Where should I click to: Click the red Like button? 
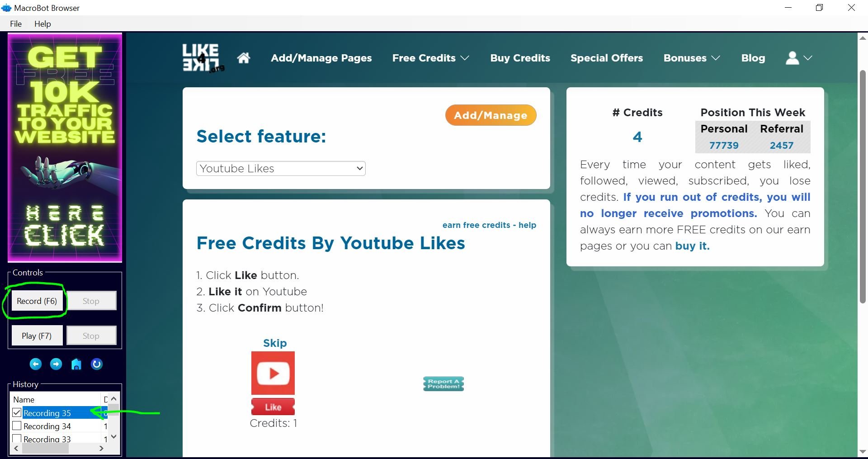(273, 407)
